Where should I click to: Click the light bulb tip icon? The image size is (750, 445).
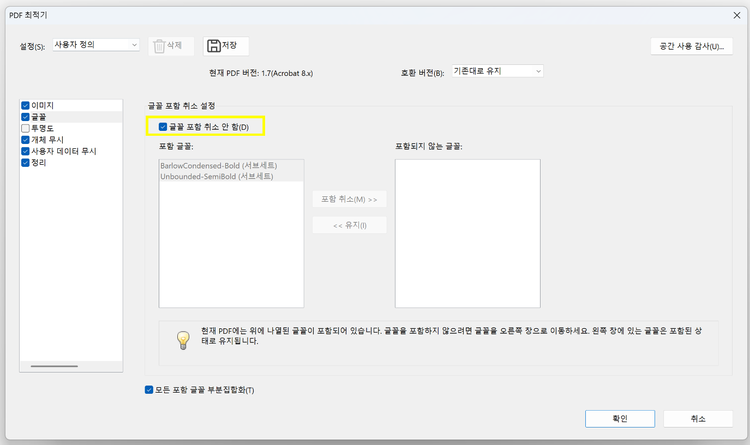point(183,340)
